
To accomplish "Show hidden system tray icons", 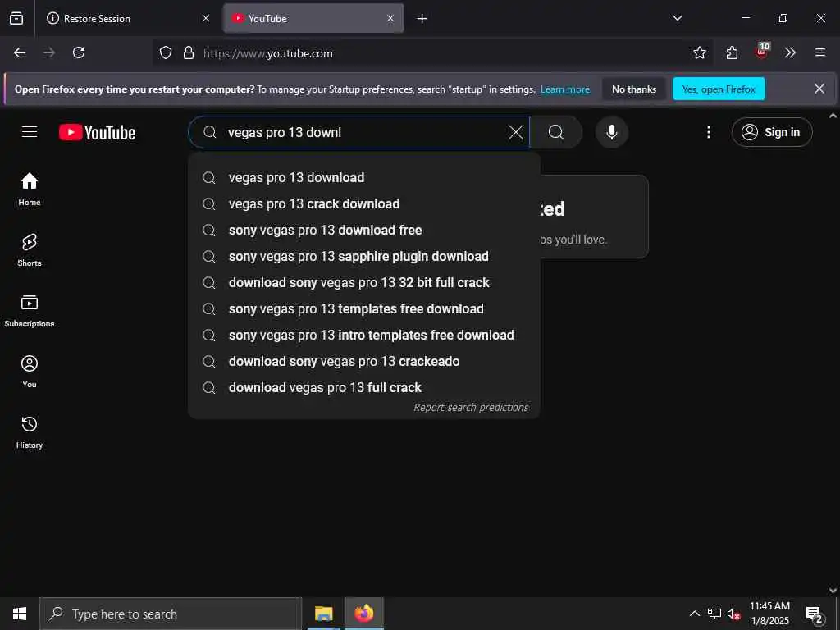I will click(x=694, y=614).
